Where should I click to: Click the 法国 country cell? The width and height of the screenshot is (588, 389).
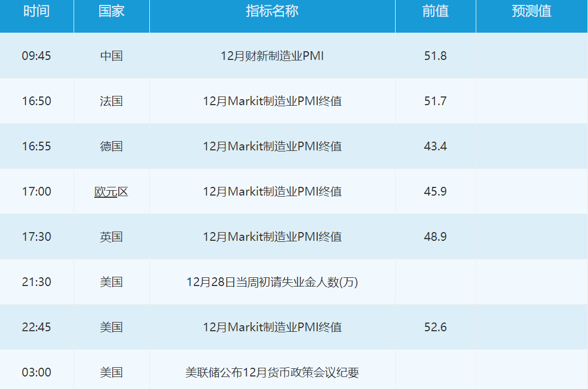pyautogui.click(x=111, y=101)
